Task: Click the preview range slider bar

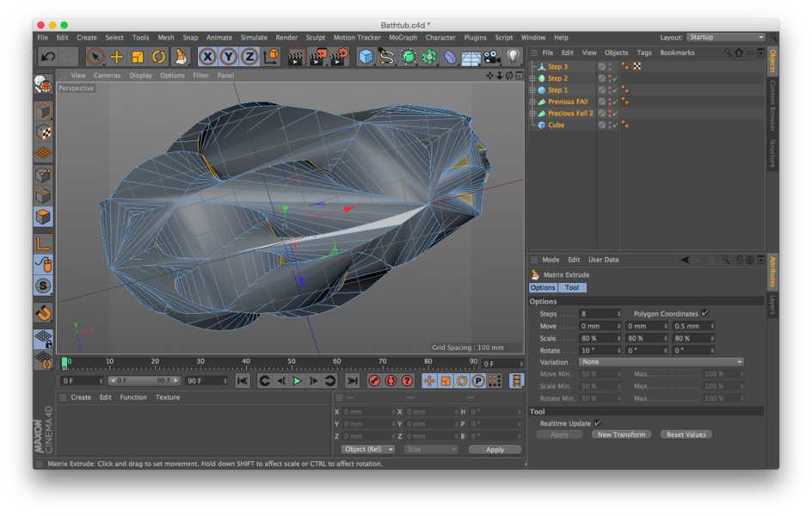Action: tap(145, 380)
